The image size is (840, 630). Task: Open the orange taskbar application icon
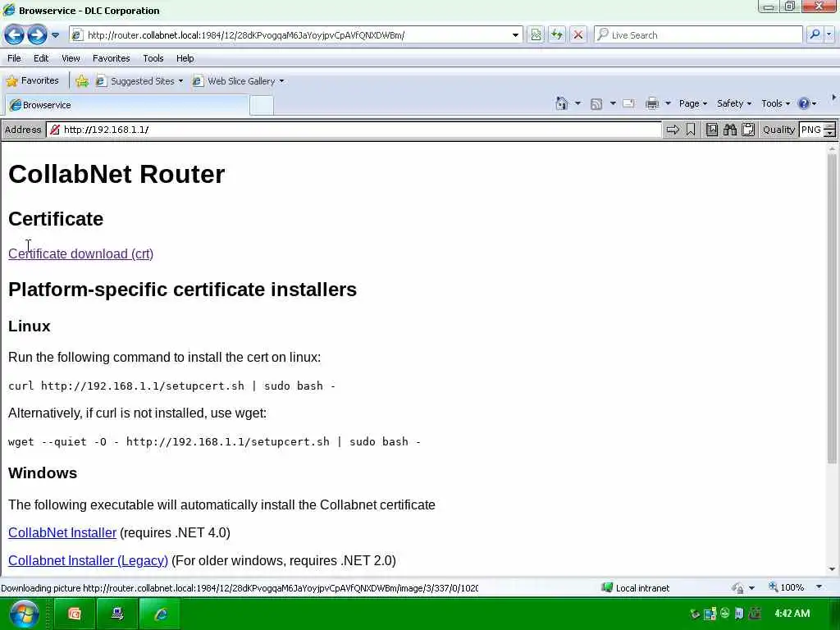[75, 614]
